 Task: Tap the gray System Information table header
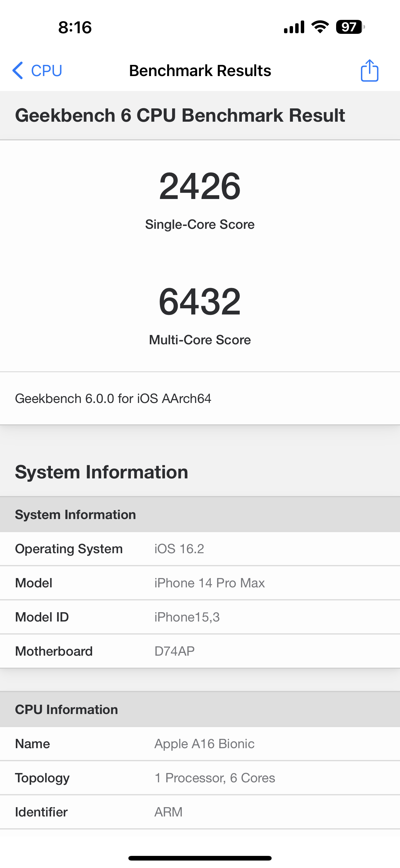click(200, 514)
